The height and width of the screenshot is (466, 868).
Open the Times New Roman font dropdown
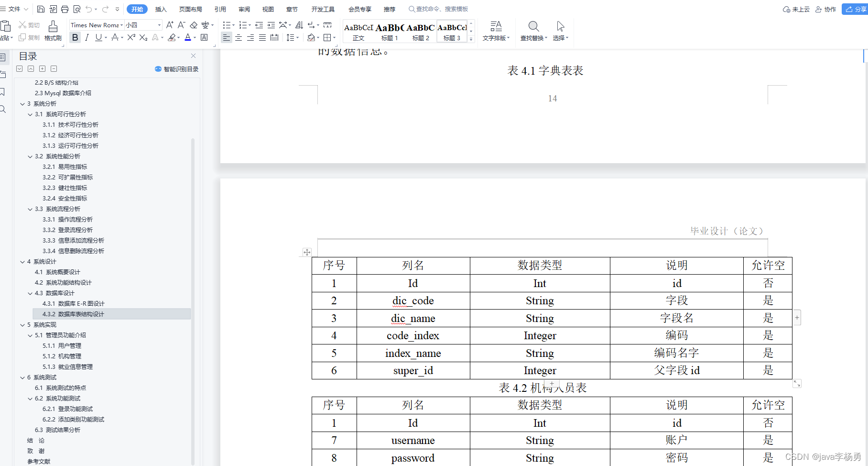pos(121,25)
